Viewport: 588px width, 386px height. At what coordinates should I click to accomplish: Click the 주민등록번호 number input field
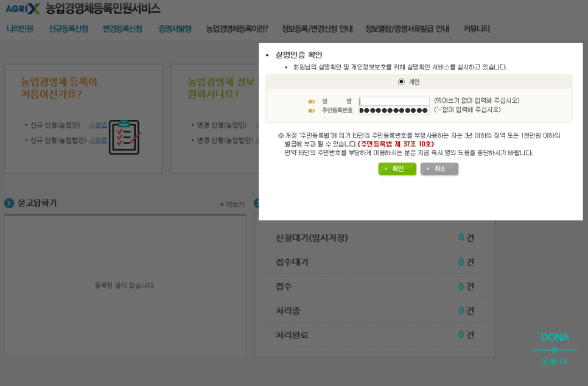[394, 111]
